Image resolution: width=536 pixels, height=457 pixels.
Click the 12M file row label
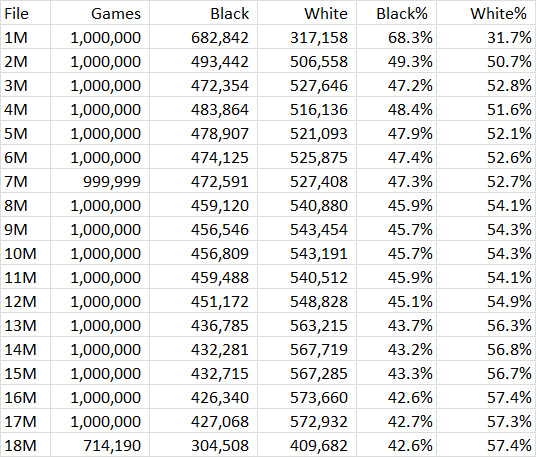26,301
